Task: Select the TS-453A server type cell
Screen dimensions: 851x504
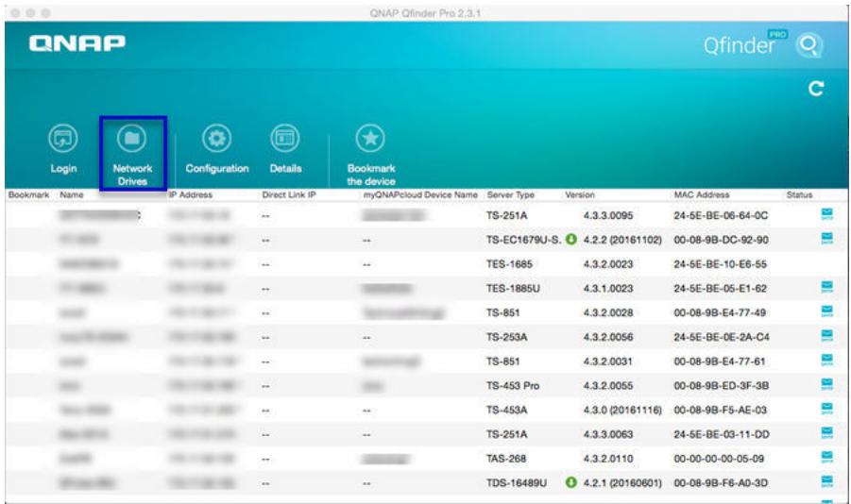Action: (507, 411)
